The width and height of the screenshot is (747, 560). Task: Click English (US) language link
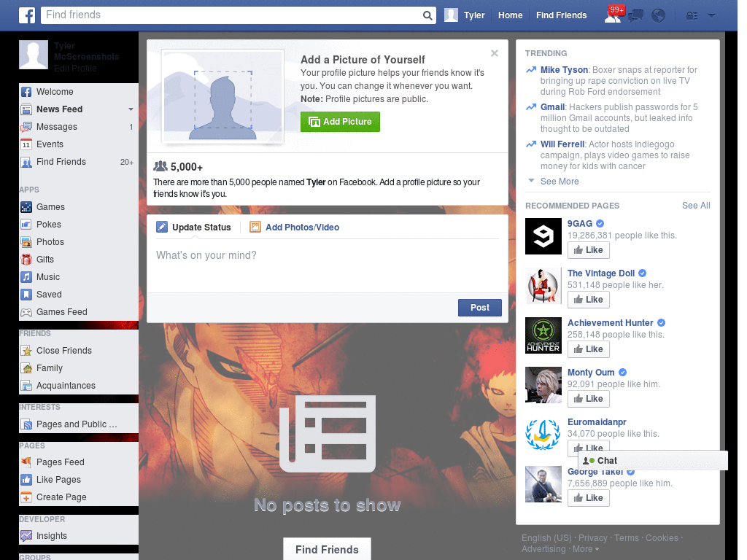coord(546,538)
